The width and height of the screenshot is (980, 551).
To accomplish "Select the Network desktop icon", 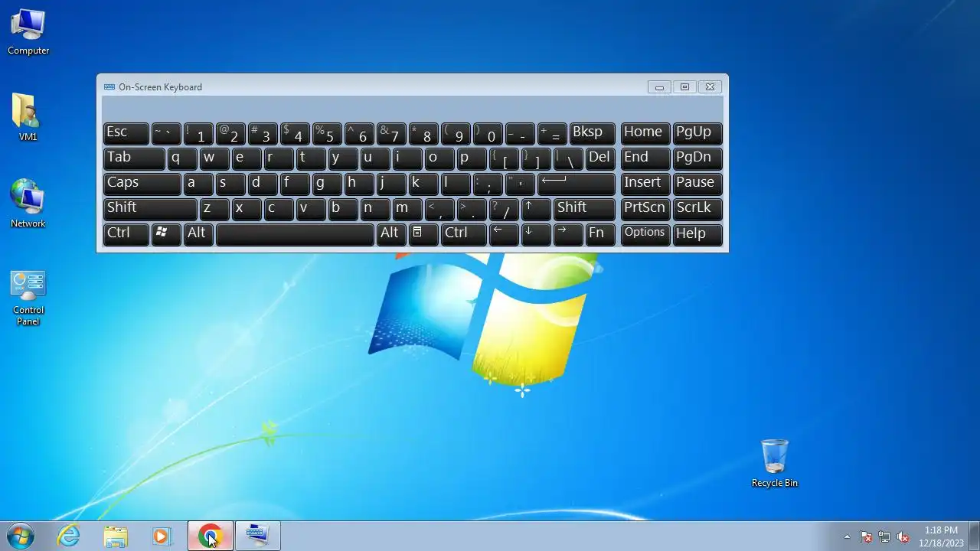I will click(x=28, y=204).
